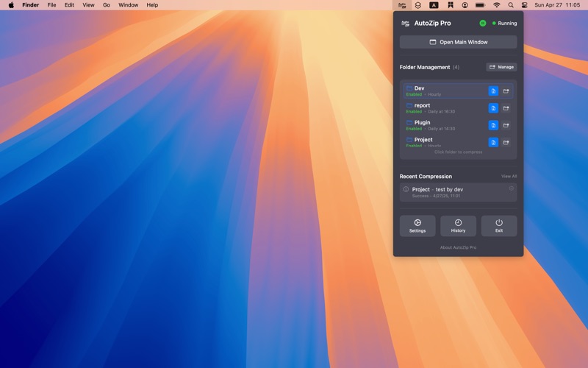Open About AutoZip Pro link
Viewport: 588px width, 368px height.
(458, 247)
